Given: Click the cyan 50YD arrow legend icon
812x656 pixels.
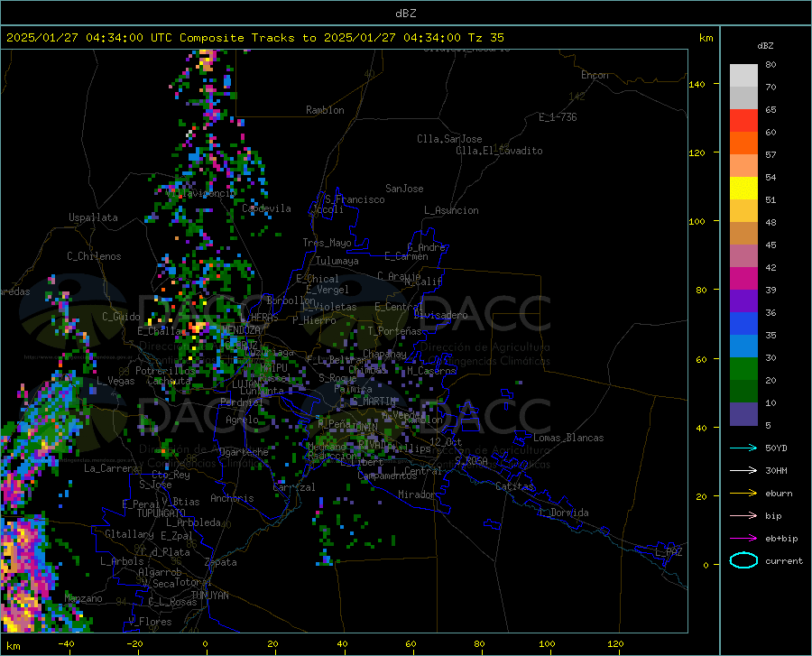Looking at the screenshot, I should [x=743, y=448].
